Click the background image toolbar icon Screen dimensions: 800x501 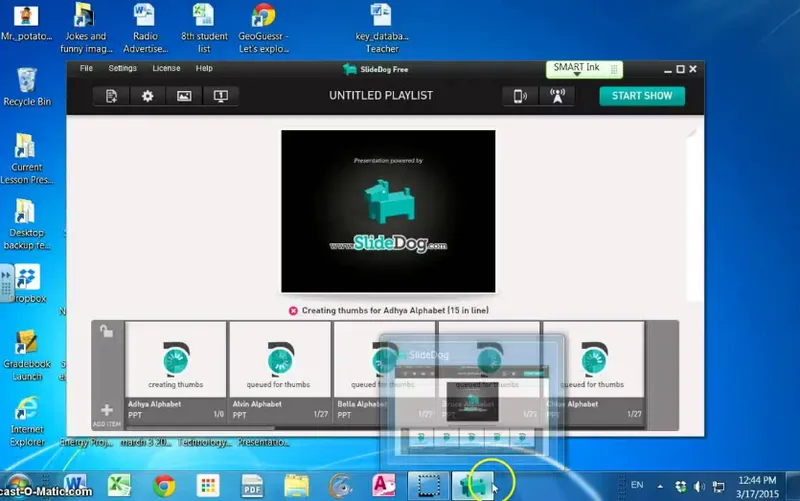click(x=184, y=96)
